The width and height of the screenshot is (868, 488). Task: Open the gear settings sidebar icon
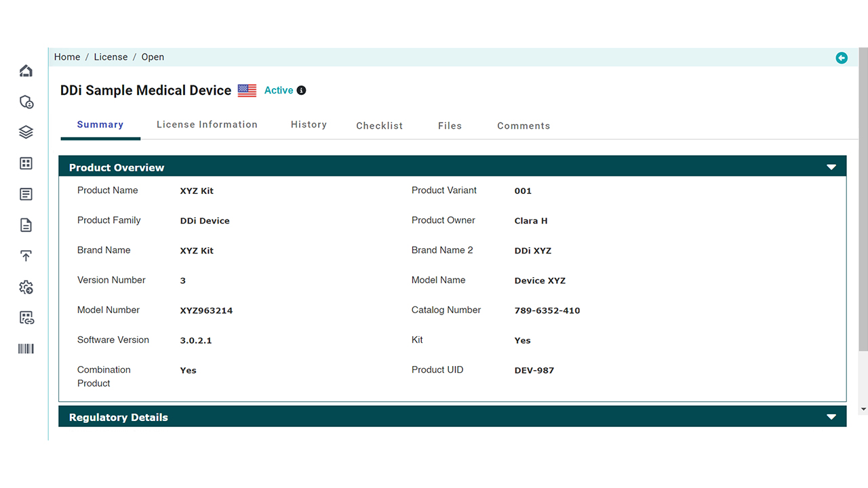point(26,287)
